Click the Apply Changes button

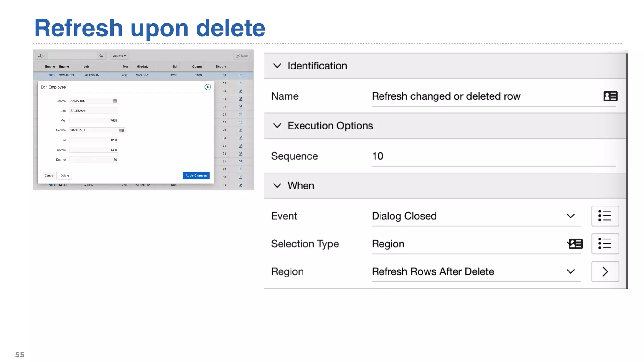[196, 176]
